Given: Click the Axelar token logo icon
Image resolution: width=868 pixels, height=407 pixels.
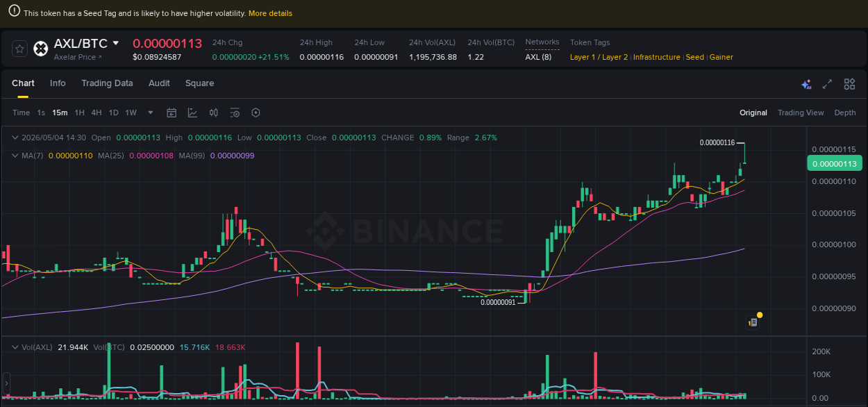Looking at the screenshot, I should tap(40, 49).
